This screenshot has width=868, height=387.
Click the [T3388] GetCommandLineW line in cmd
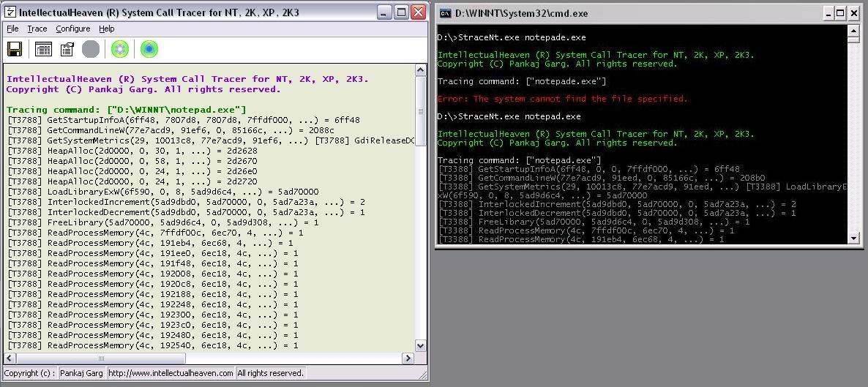[601, 178]
